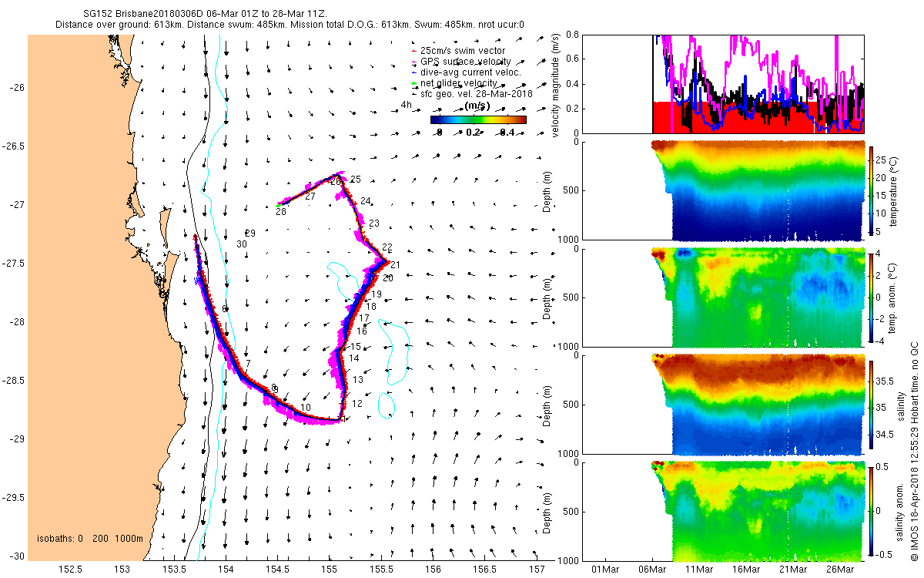Viewport: 924px width, 578px height.
Task: Click the '4h' label near the legend
Action: [406, 106]
